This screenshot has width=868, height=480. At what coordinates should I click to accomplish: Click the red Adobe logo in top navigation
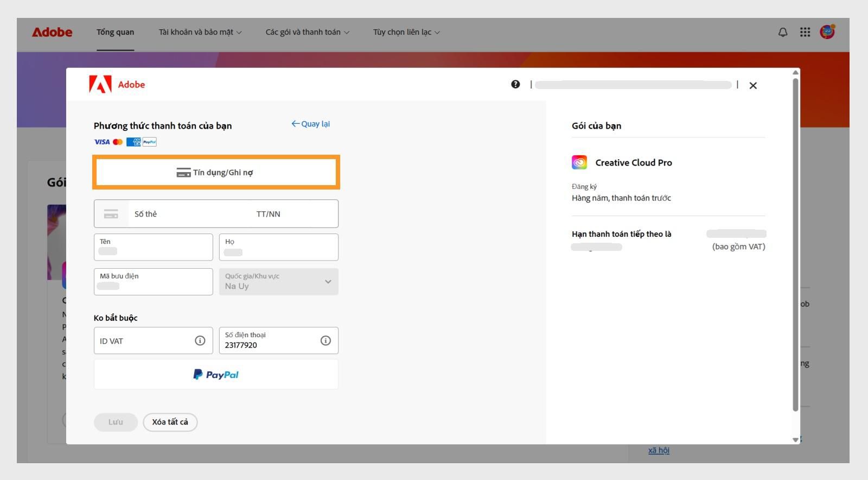click(52, 32)
